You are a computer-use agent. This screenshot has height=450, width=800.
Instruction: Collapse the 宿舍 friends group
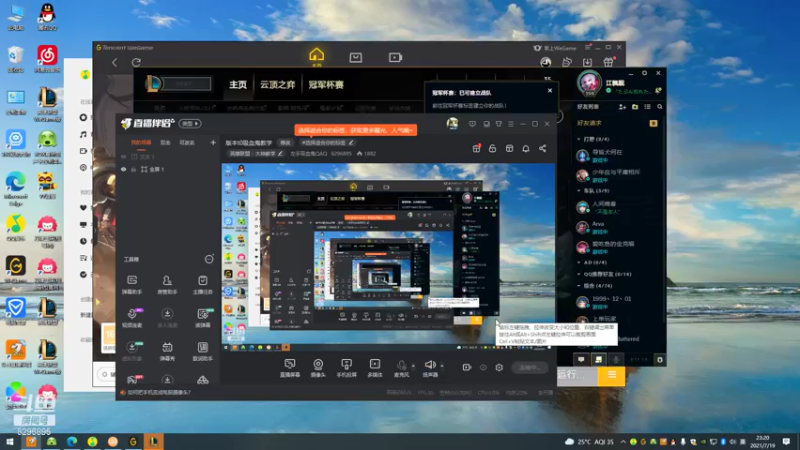pyautogui.click(x=595, y=286)
